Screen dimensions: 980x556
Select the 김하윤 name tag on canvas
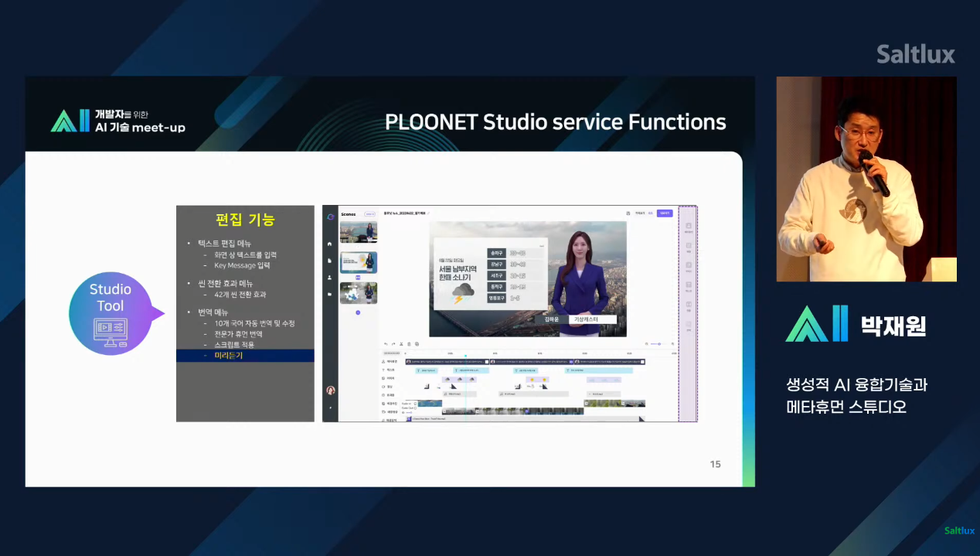pos(552,319)
